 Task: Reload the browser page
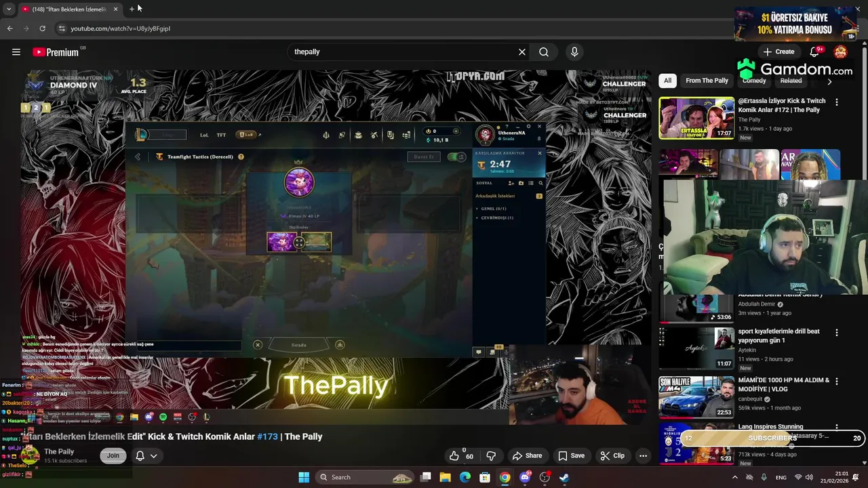click(42, 28)
